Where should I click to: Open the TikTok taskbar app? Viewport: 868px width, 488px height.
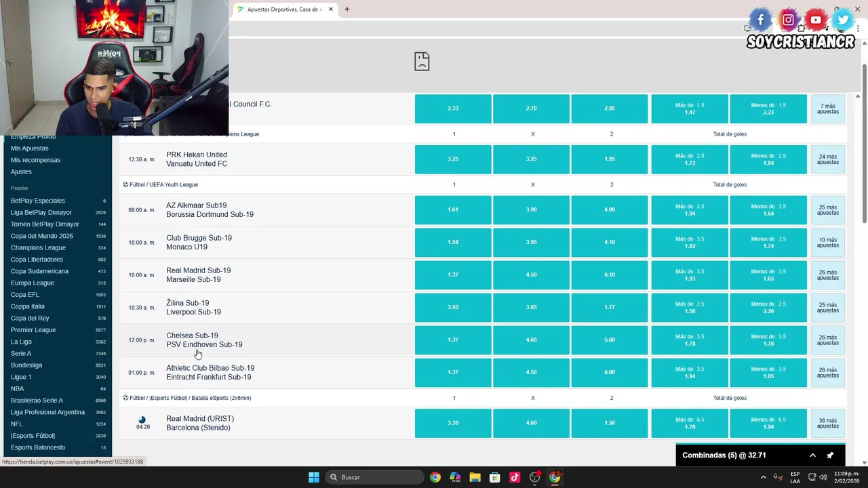[x=515, y=477]
